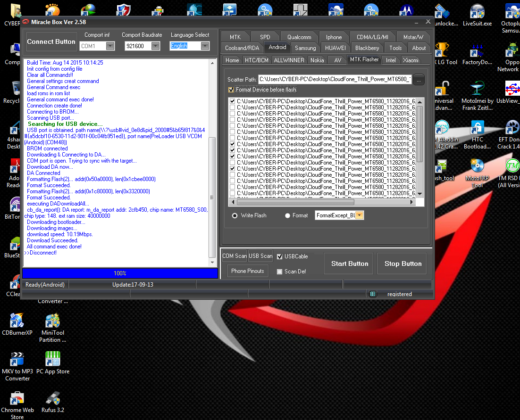
Task: Open PC App Store icon
Action: 53,363
